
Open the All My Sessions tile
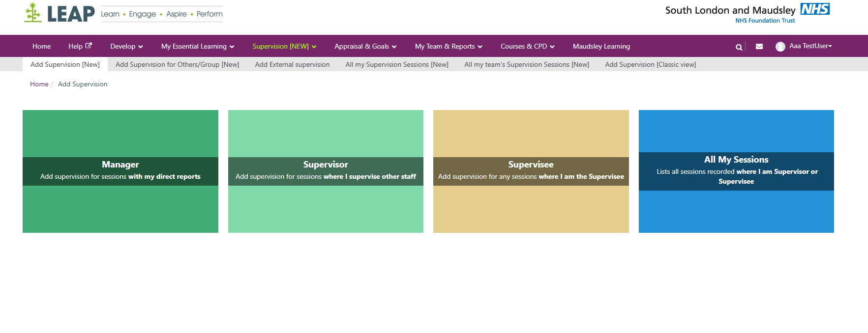click(736, 171)
